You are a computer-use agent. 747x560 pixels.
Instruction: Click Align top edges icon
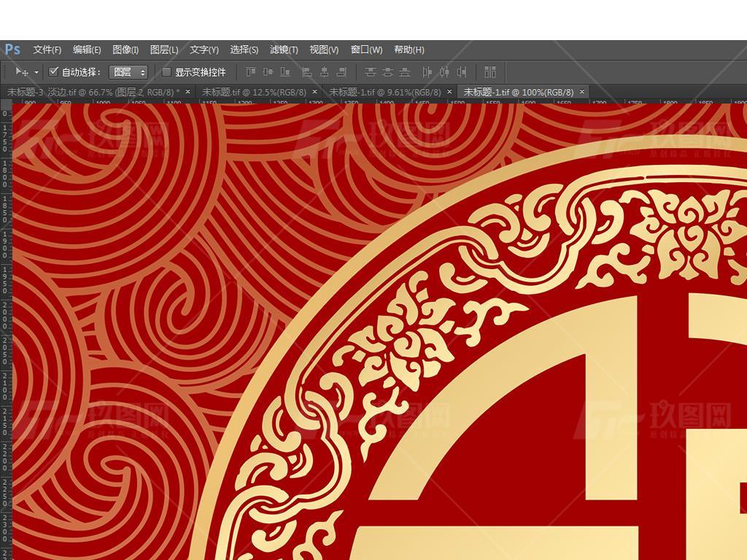251,72
